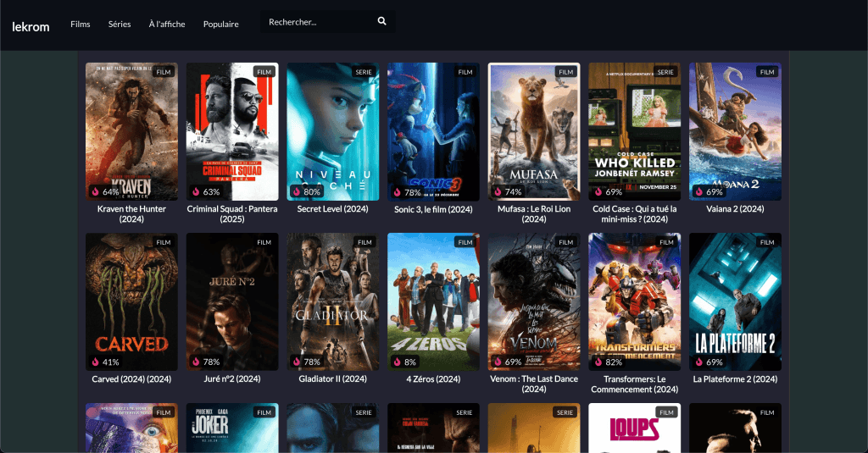Click SERIE badge on Cold Case poster

tap(665, 72)
